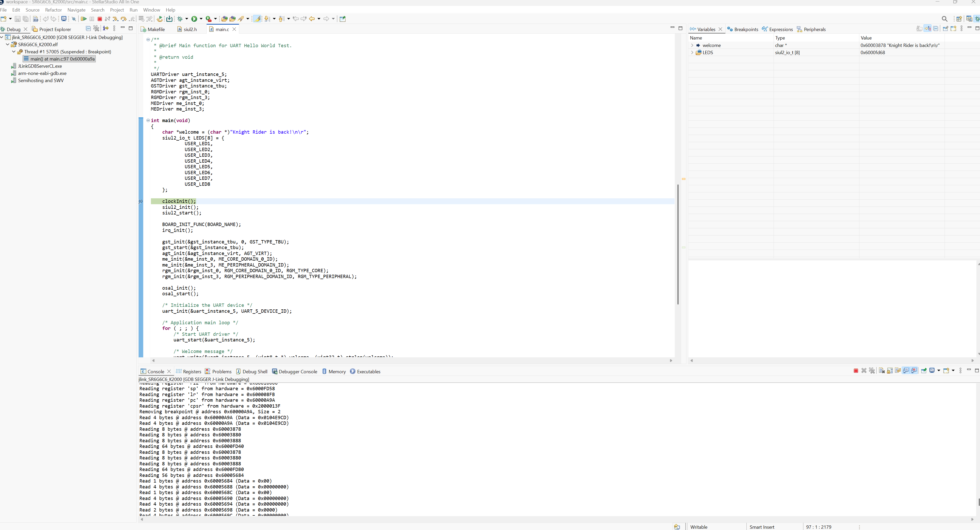
Task: Switch to the siul2.h editor tab
Action: click(187, 29)
